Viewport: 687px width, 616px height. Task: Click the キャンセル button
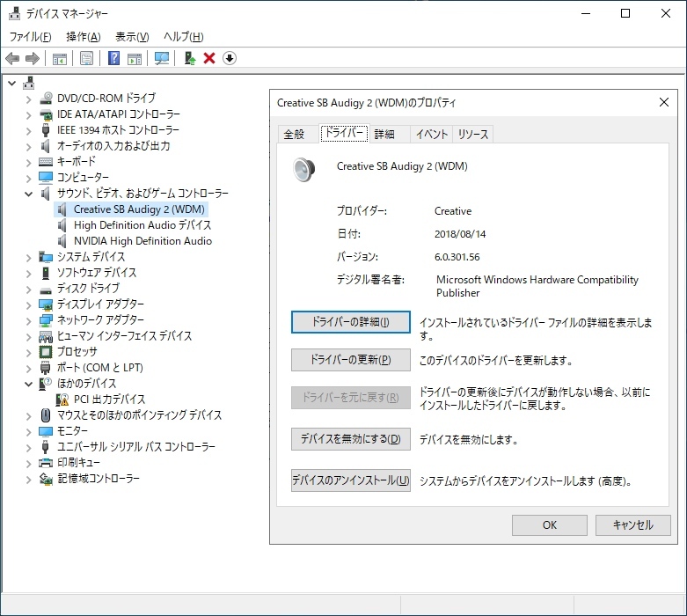click(x=632, y=525)
